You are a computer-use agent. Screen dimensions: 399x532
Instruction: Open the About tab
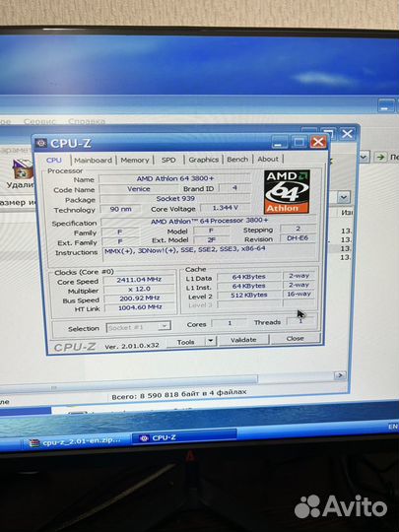click(x=268, y=159)
